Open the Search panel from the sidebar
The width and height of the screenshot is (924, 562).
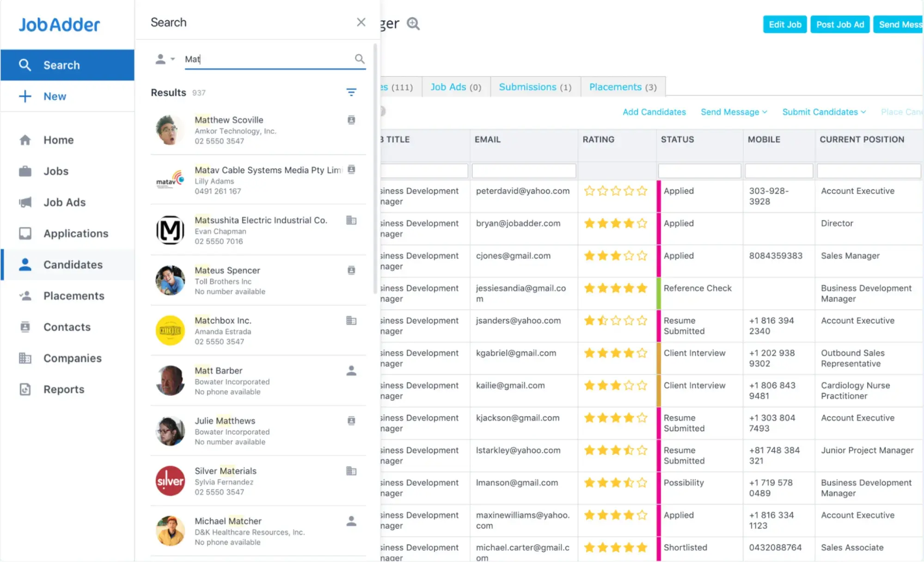61,65
